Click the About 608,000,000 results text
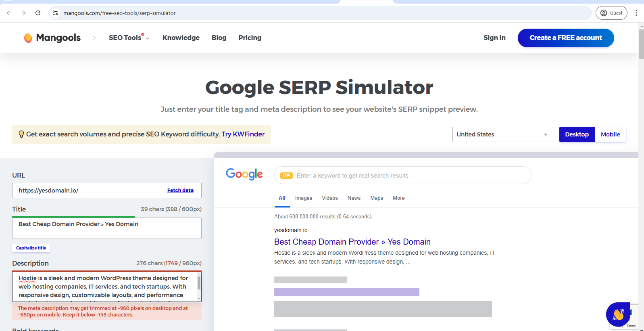 point(323,217)
